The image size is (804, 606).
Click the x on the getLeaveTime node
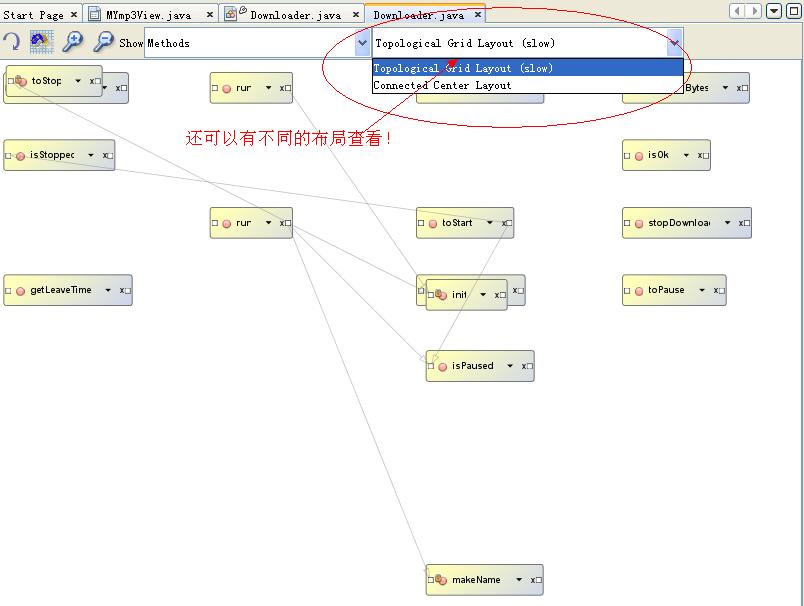[122, 290]
